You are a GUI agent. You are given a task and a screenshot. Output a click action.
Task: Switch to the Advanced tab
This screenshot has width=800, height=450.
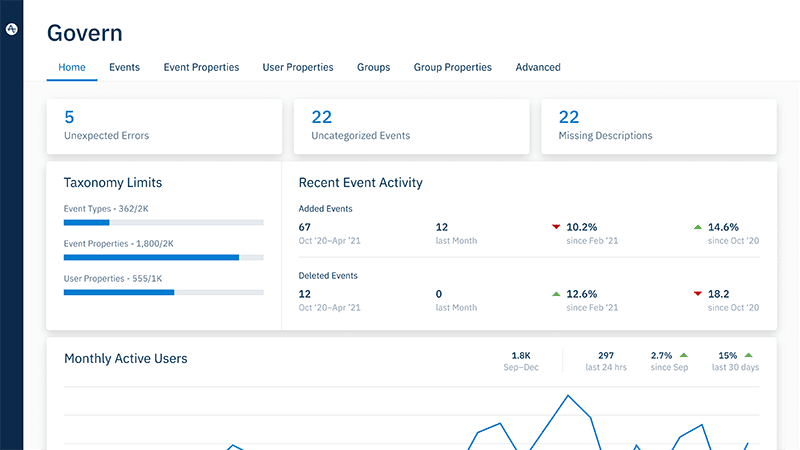click(538, 67)
